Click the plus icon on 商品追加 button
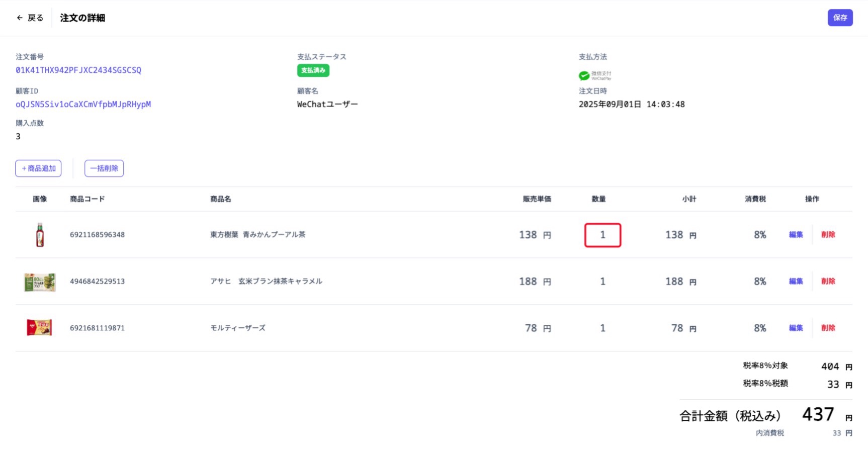 pos(23,168)
